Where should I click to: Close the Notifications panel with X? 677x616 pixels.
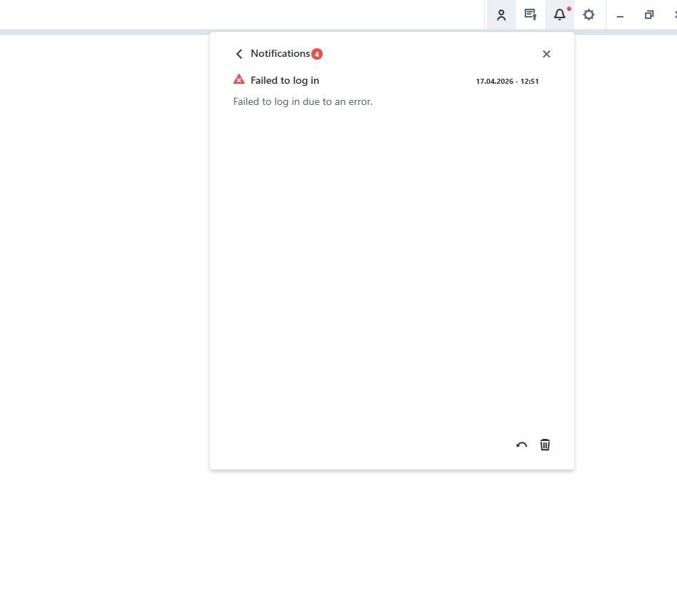click(547, 54)
